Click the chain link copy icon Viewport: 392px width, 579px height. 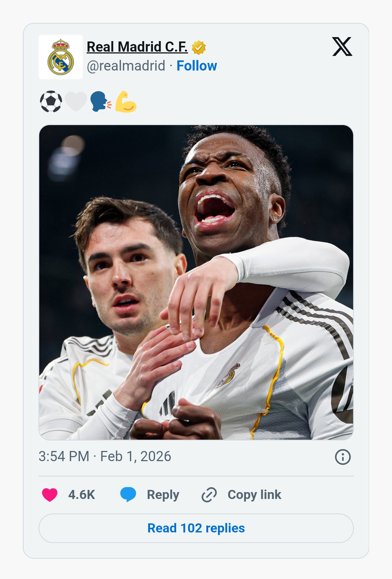209,495
